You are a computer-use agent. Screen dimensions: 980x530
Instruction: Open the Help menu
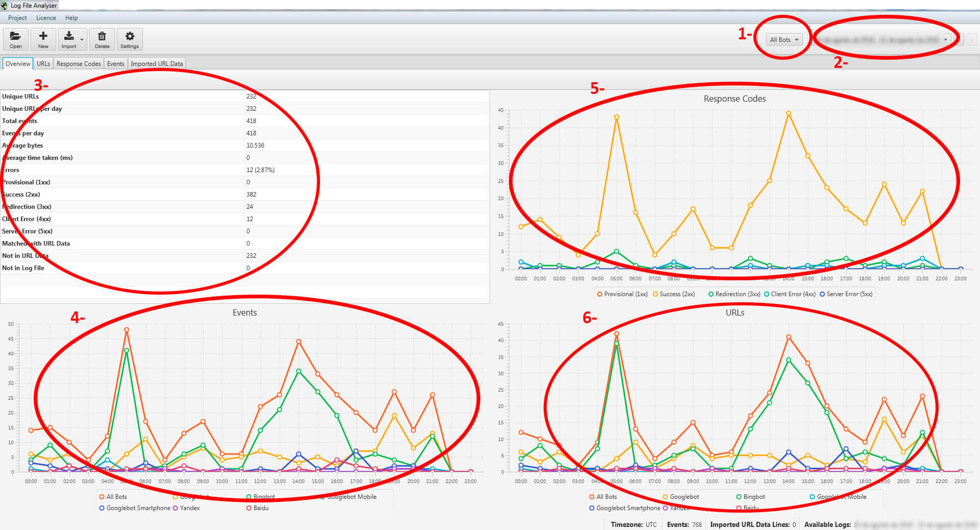tap(71, 18)
